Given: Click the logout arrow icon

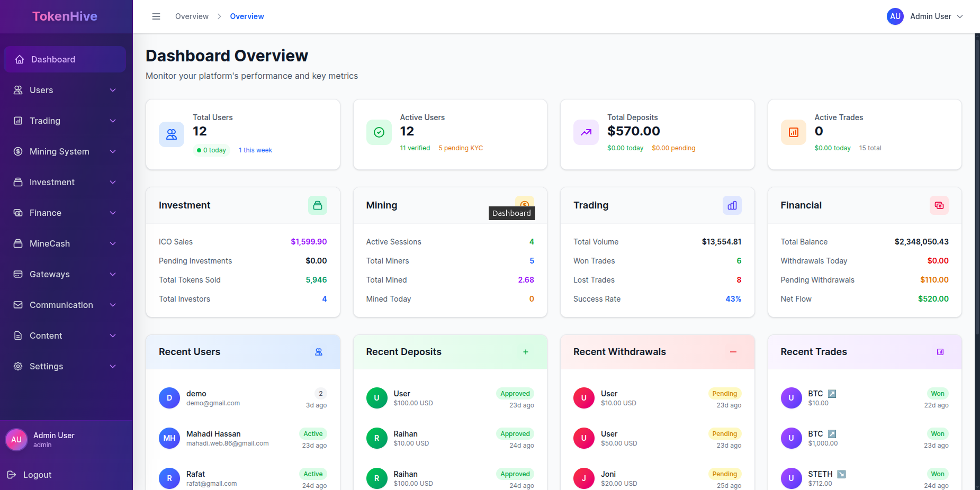Looking at the screenshot, I should [x=12, y=475].
